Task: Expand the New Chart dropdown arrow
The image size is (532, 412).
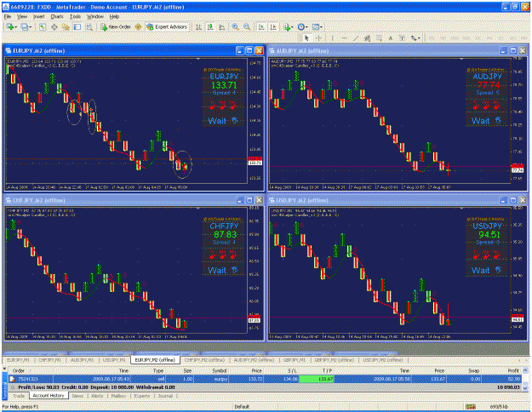Action: tap(15, 27)
